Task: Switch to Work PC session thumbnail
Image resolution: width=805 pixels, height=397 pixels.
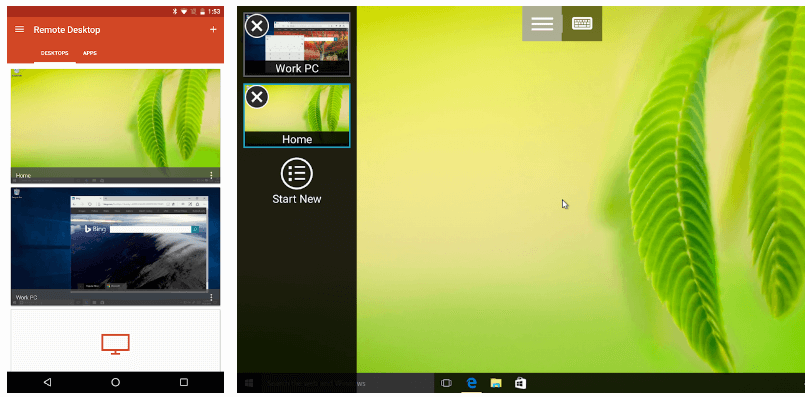Action: (297, 45)
